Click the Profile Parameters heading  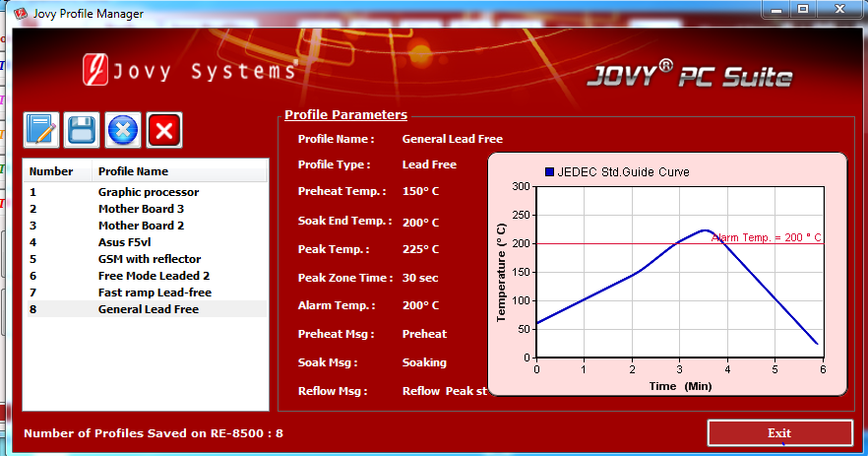coord(346,114)
